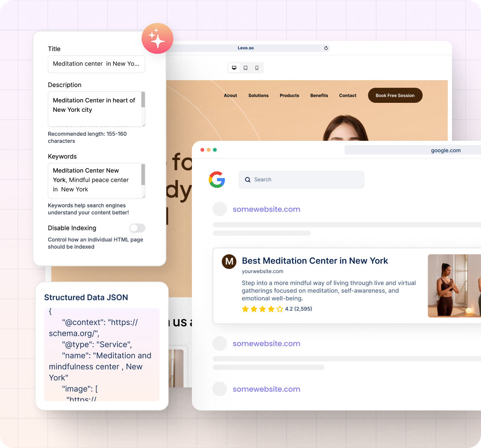Switch to mobile preview device icon
The width and height of the screenshot is (481, 448).
click(x=257, y=68)
